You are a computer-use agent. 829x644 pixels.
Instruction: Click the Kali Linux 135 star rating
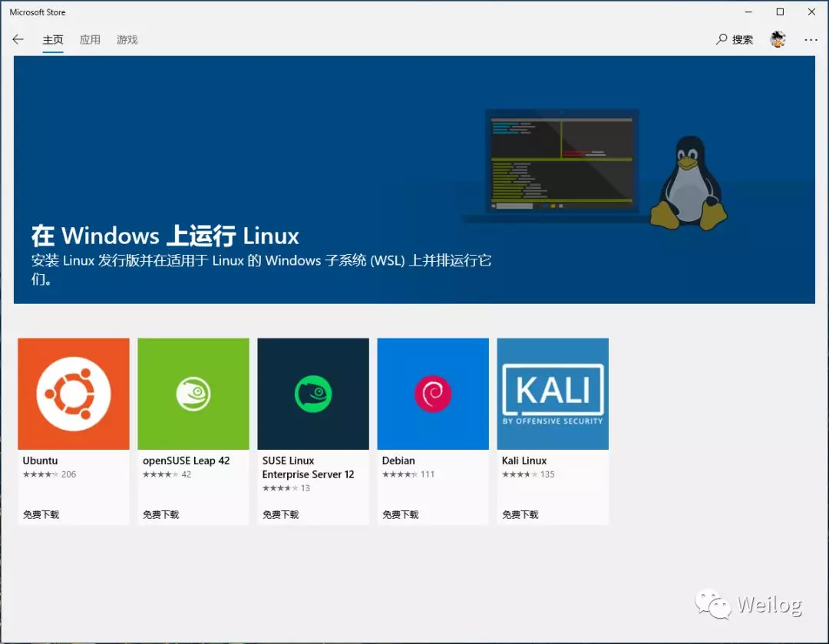528,474
